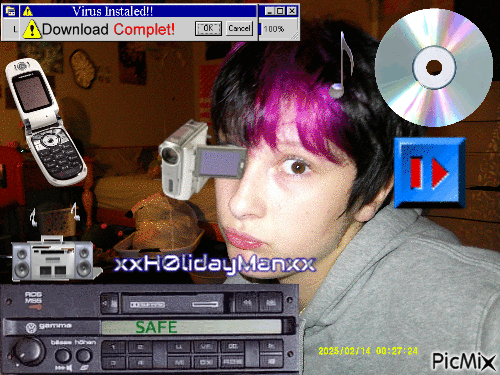Close the small 100% window
Viewport: 500px width, 375px height.
tap(292, 11)
